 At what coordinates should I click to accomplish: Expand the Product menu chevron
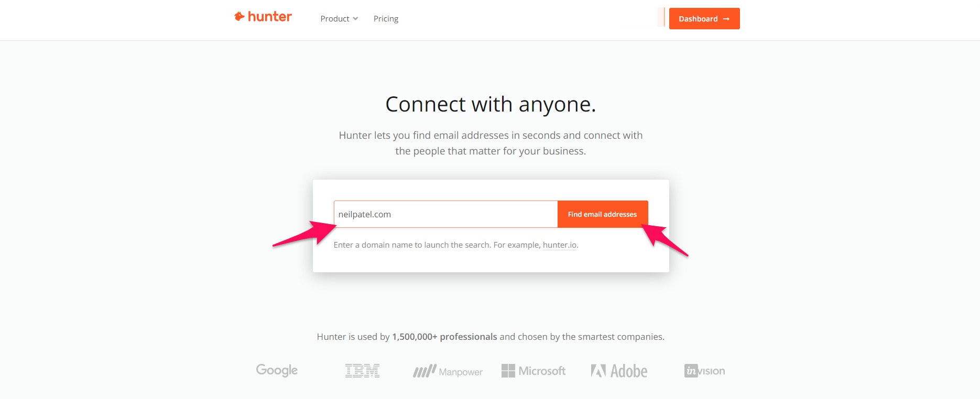(356, 19)
